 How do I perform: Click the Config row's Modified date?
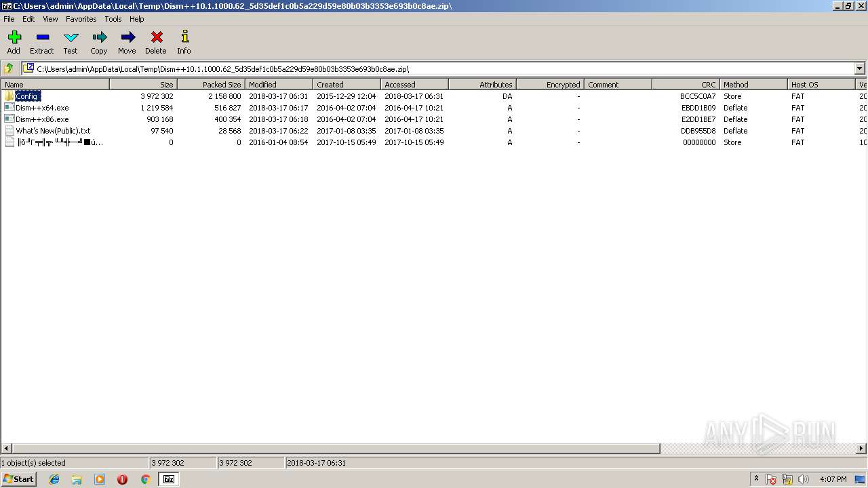tap(278, 96)
